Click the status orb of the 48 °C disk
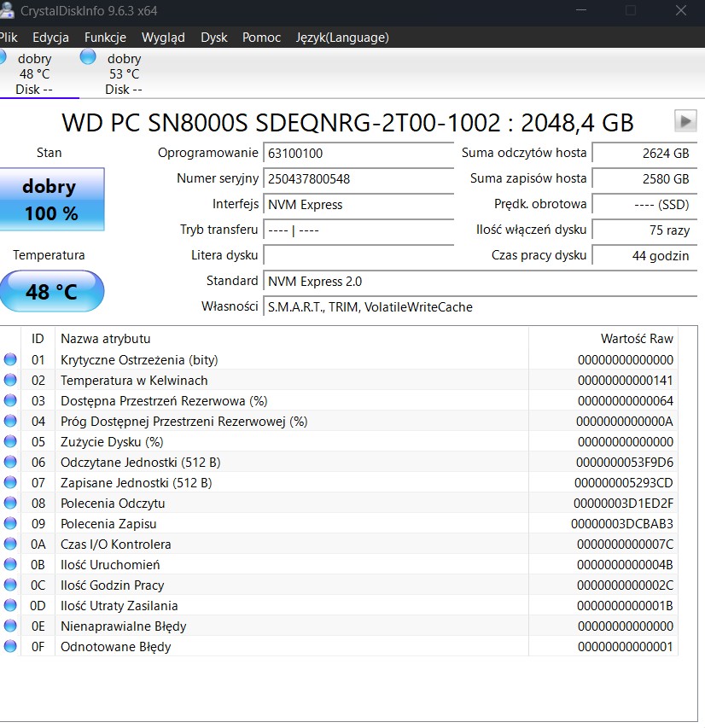The image size is (705, 728). point(3,57)
